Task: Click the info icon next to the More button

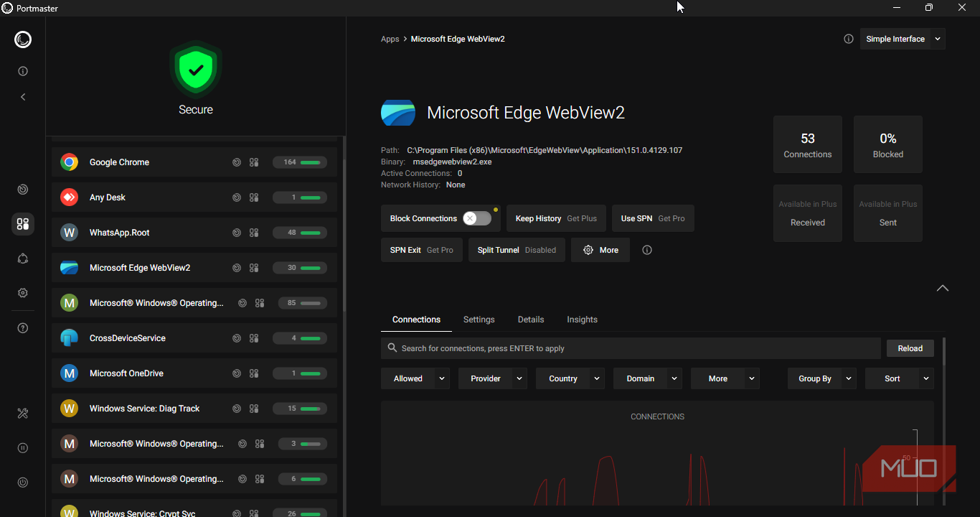Action: point(647,250)
